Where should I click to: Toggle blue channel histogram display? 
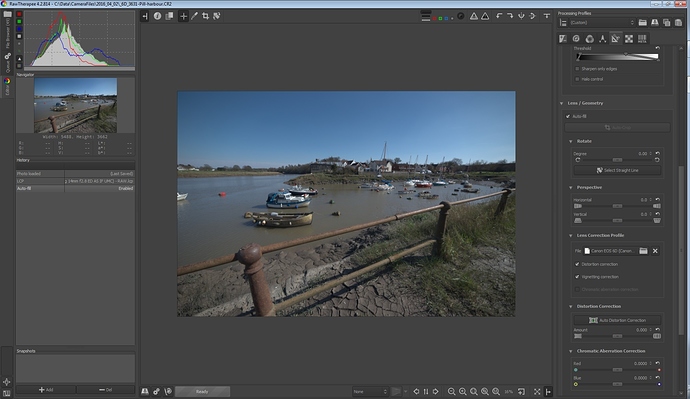point(19,29)
